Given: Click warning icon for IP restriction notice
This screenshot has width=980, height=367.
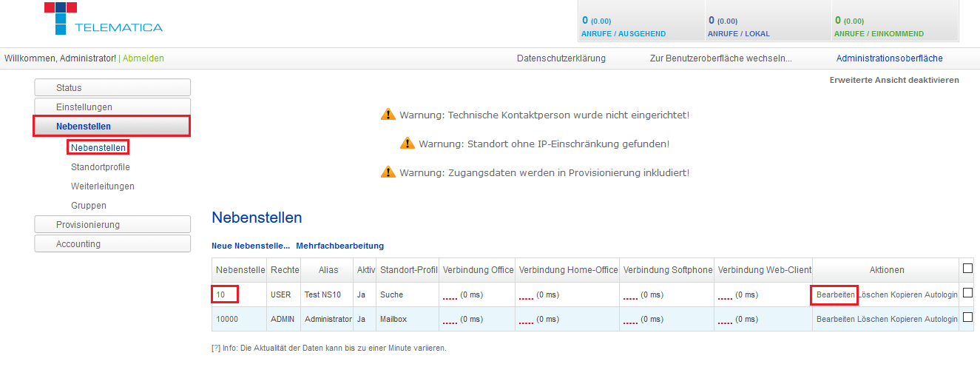Looking at the screenshot, I should [x=407, y=144].
